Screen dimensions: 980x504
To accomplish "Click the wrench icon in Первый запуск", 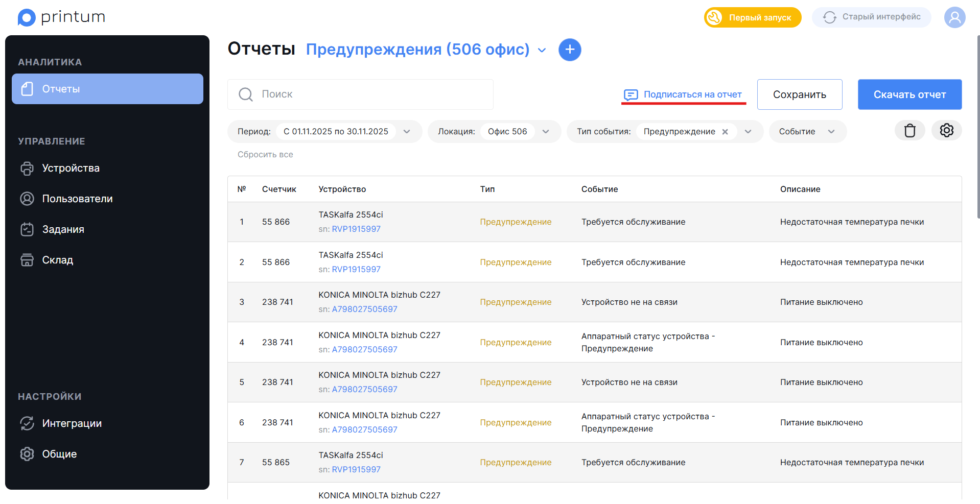I will point(714,17).
